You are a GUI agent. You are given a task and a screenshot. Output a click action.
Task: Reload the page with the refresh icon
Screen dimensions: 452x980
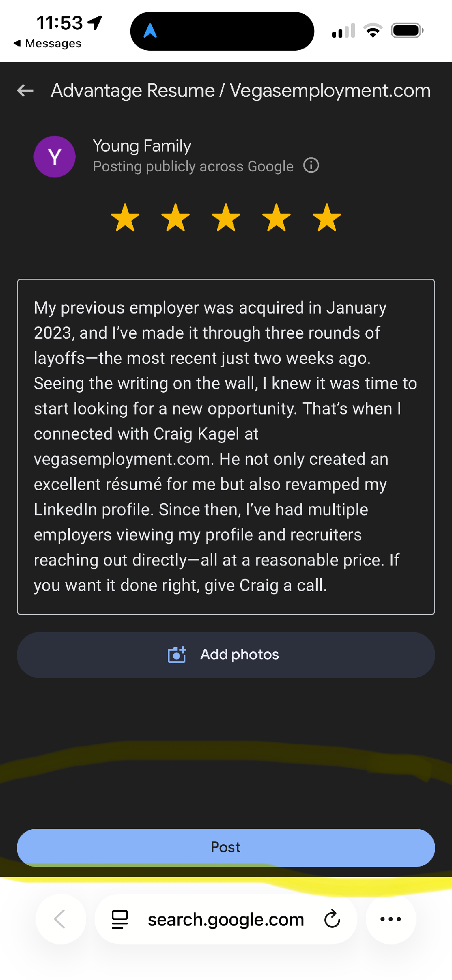click(332, 919)
